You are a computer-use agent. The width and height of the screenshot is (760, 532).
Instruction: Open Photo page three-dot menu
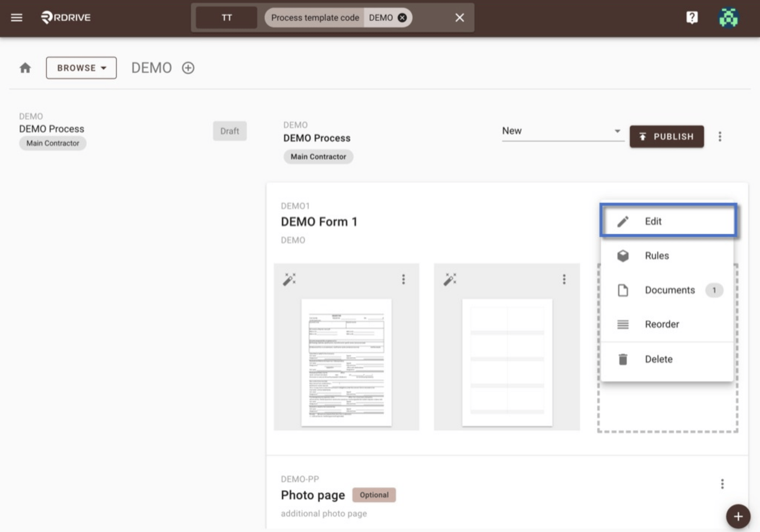click(x=722, y=484)
